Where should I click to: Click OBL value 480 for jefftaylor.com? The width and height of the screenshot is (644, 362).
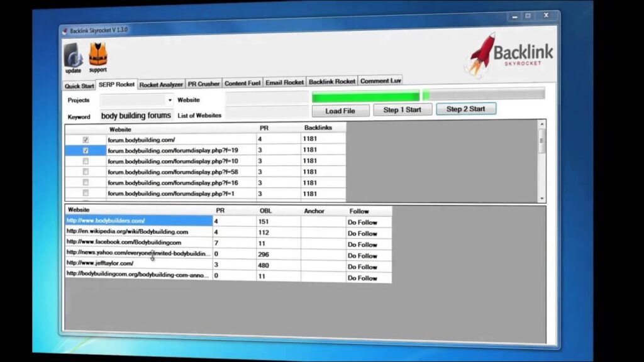click(278, 266)
